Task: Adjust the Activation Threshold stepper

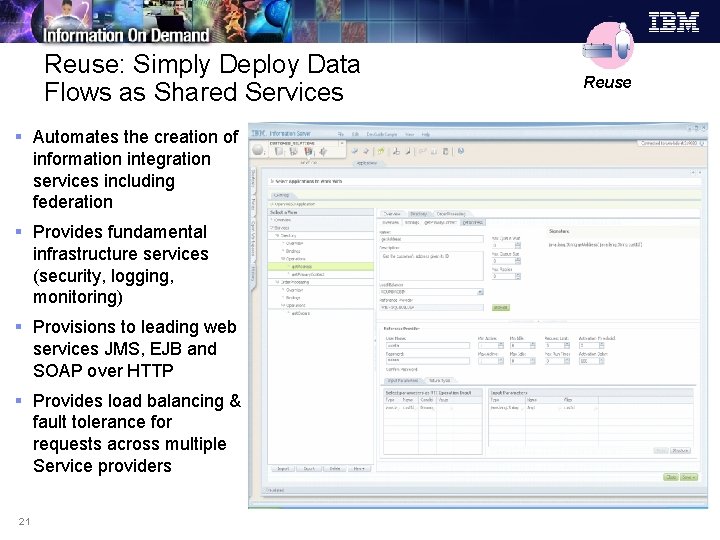Action: click(601, 345)
